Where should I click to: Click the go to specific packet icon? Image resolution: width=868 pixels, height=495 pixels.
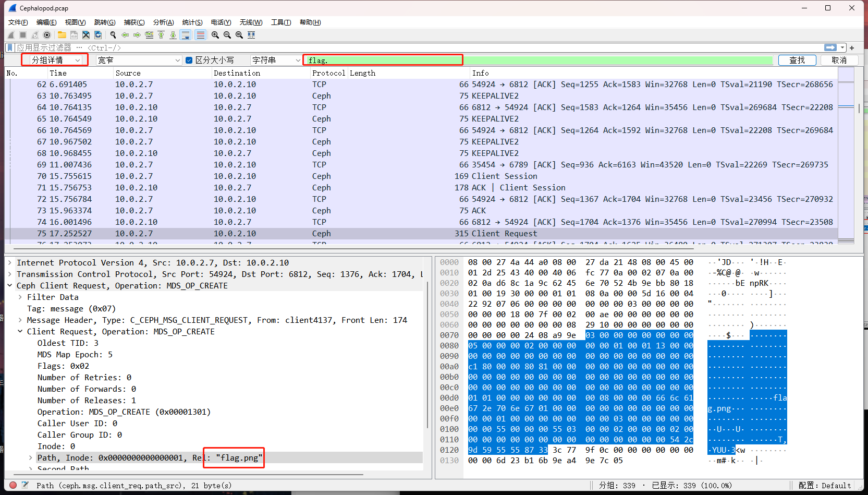click(149, 35)
